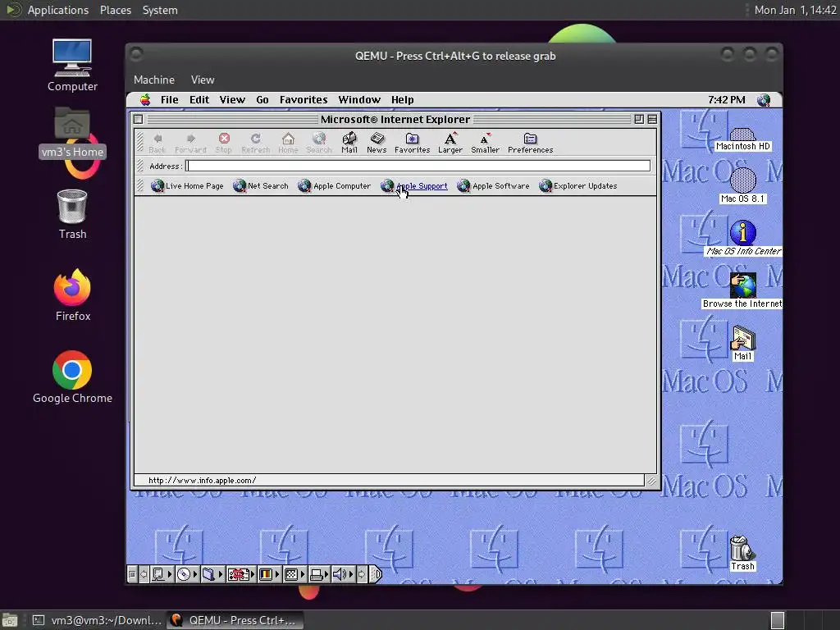Click the Back toolbar icon
The height and width of the screenshot is (630, 840).
coord(157,143)
